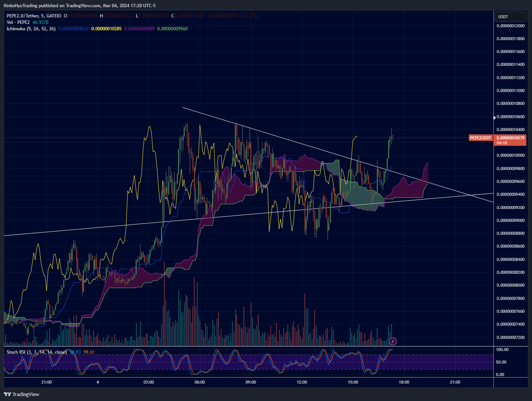This screenshot has width=532, height=401.
Task: Click the 03:00 time axis label
Action: pos(149,382)
